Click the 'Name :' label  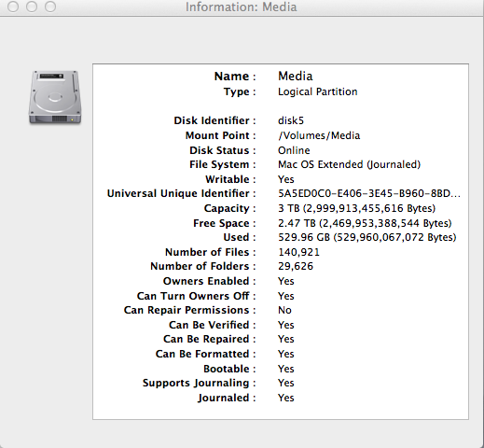tap(235, 77)
